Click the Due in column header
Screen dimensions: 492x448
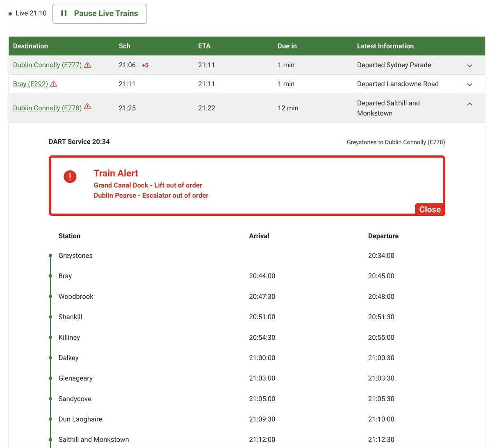[x=287, y=46]
